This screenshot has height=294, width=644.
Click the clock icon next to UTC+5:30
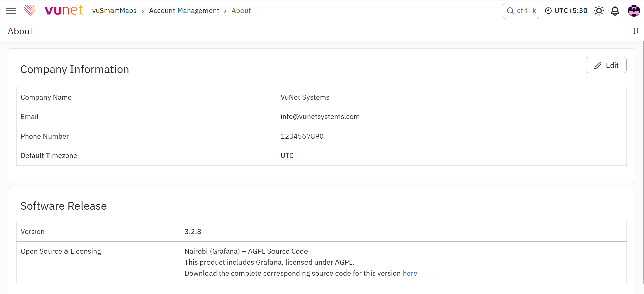(548, 11)
